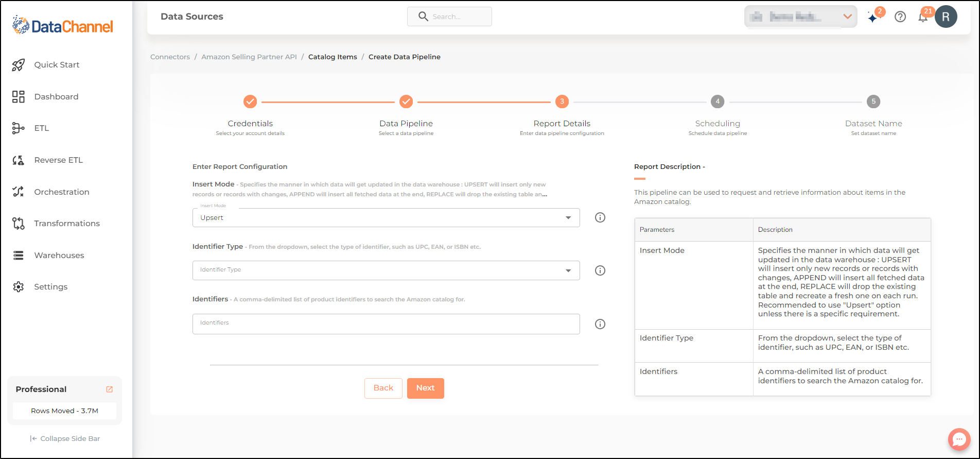The width and height of the screenshot is (980, 459).
Task: Open the account selector dropdown
Action: click(800, 16)
